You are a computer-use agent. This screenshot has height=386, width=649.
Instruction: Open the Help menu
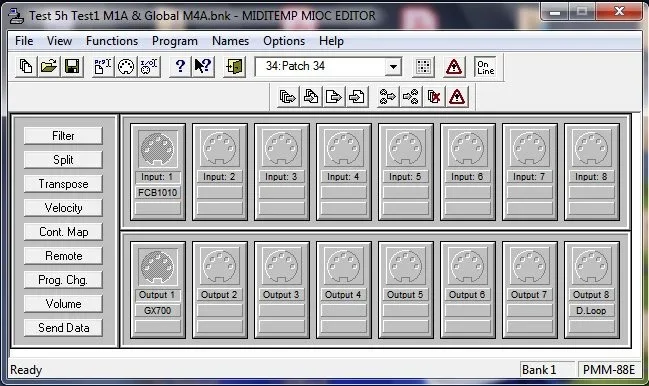(x=331, y=41)
